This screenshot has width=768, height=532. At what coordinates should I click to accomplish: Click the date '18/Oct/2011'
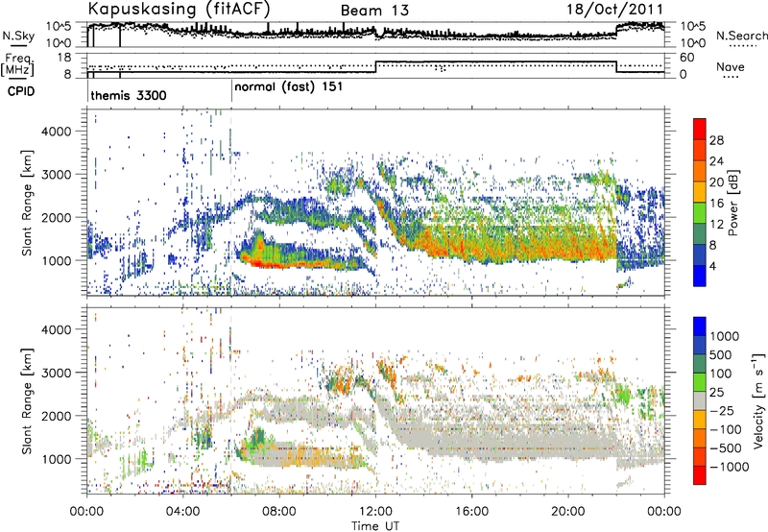coord(615,10)
